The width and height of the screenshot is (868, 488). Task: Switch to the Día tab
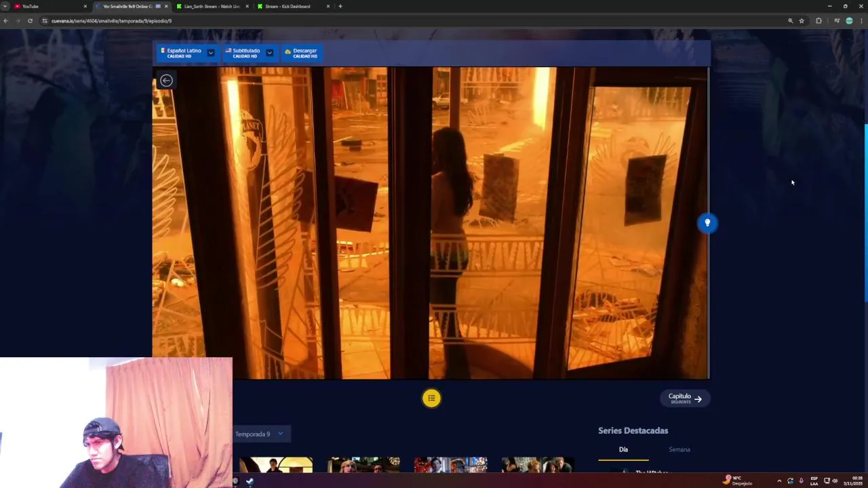tap(623, 449)
